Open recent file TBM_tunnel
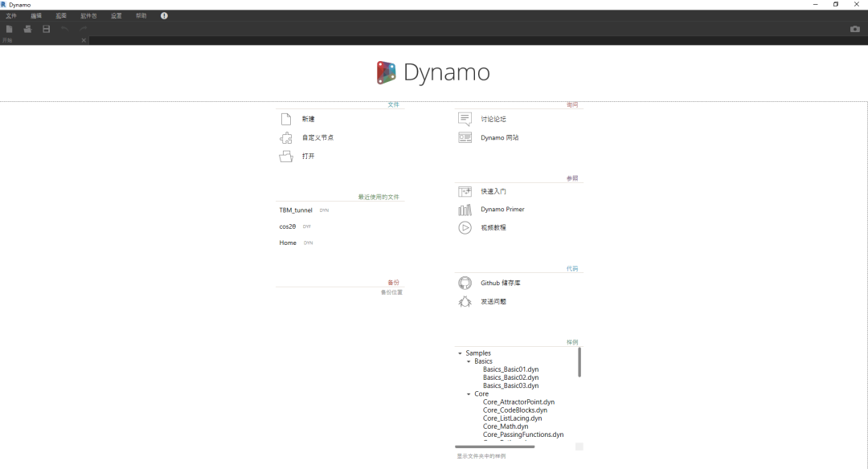 pos(296,210)
